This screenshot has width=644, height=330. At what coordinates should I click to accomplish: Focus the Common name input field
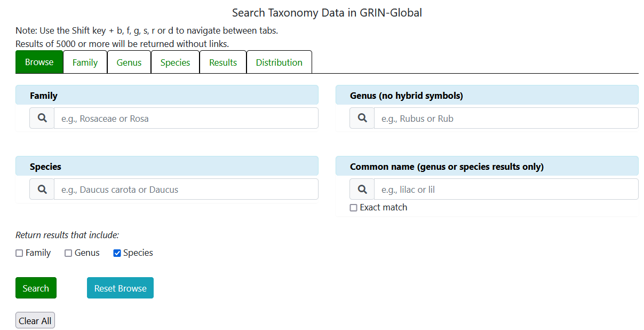coord(506,189)
